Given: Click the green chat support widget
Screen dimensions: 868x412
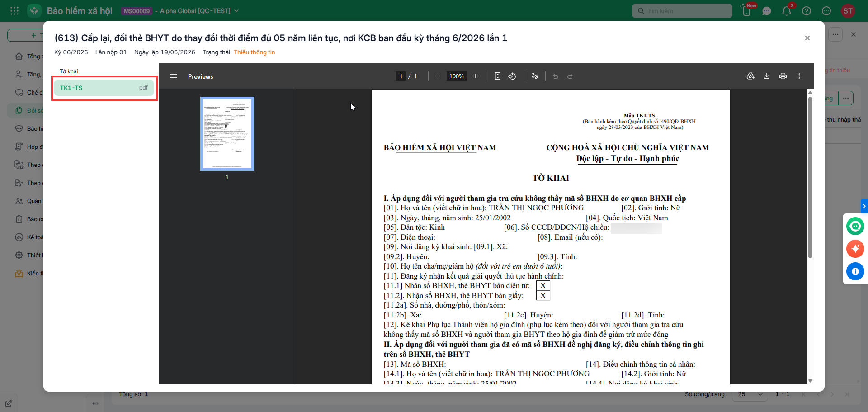Looking at the screenshot, I should [855, 226].
